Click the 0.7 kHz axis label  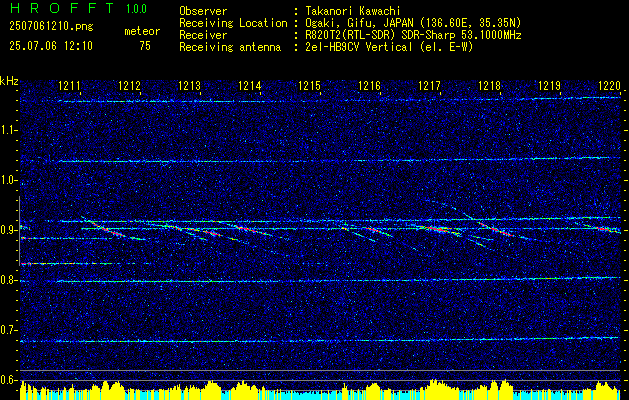(x=9, y=330)
